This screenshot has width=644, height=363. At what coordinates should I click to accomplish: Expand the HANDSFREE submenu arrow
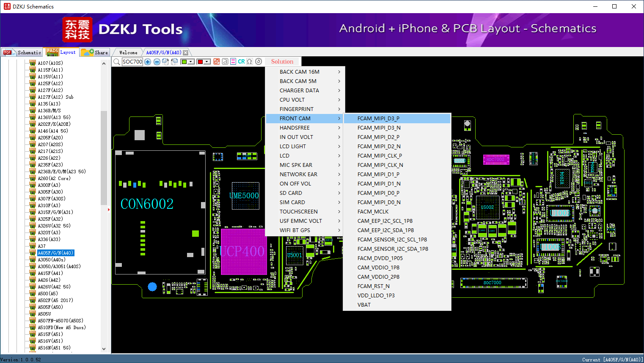tap(339, 128)
